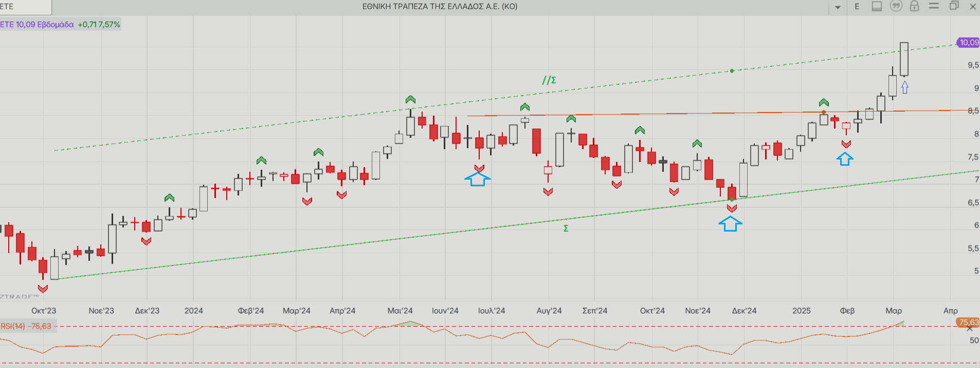Screen dimensions: 980x368
Task: Select the ETE tab
Action: coord(26,7)
